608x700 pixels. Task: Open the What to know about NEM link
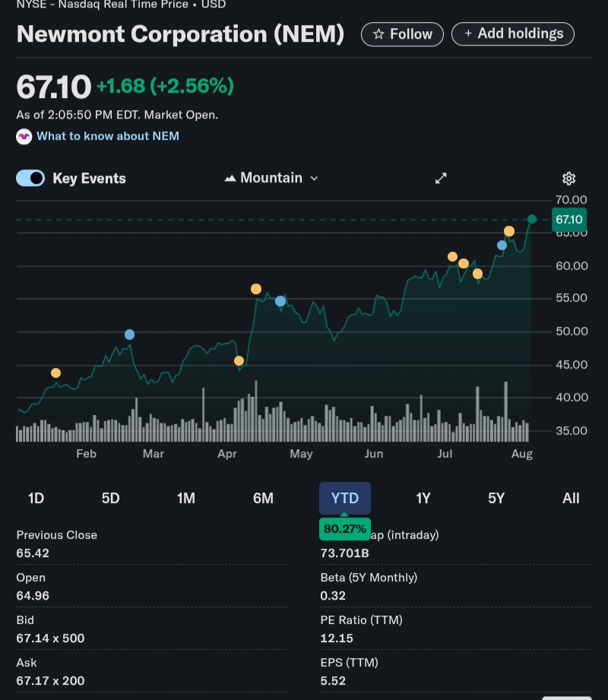(108, 136)
